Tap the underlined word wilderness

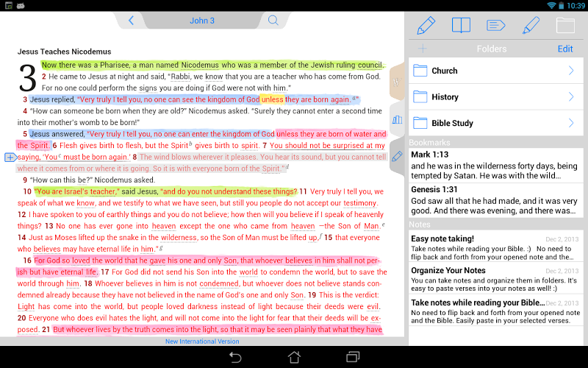[179, 238]
